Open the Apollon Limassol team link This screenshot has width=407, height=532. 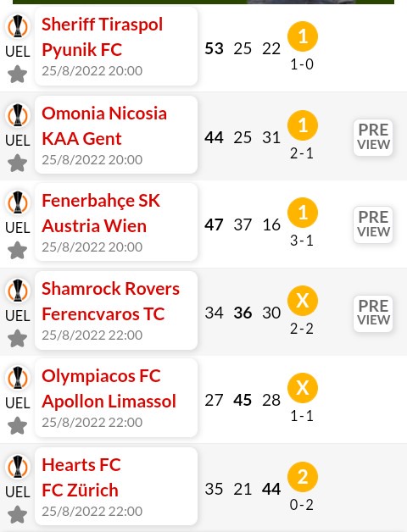(109, 402)
